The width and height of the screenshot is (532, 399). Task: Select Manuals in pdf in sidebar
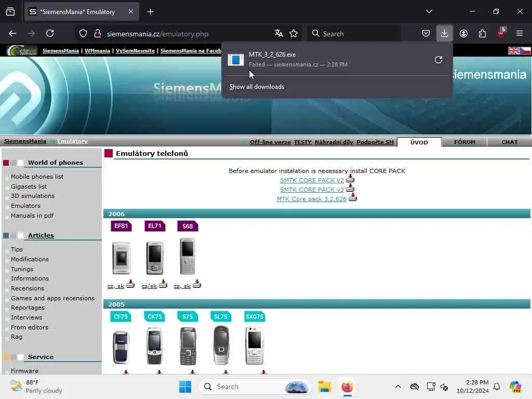click(32, 216)
